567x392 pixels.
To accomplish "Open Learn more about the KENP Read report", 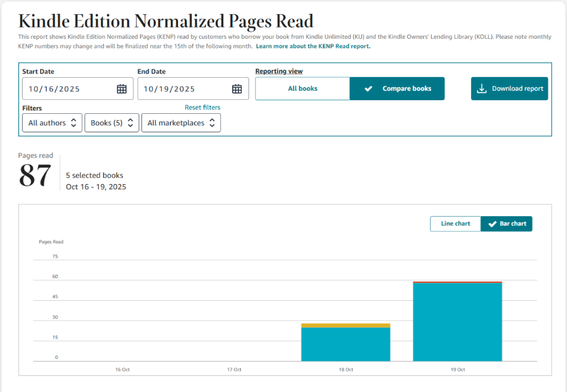I will [x=313, y=46].
